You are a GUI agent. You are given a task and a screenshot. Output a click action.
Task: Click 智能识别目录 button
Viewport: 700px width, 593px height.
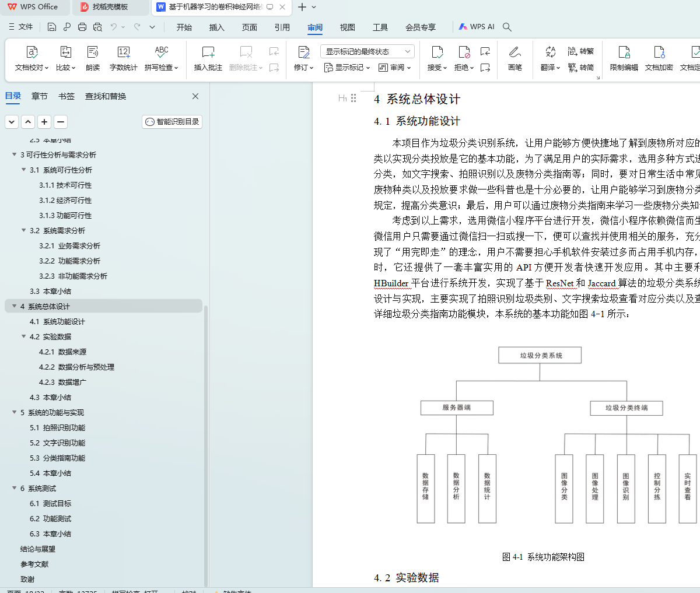tap(172, 122)
